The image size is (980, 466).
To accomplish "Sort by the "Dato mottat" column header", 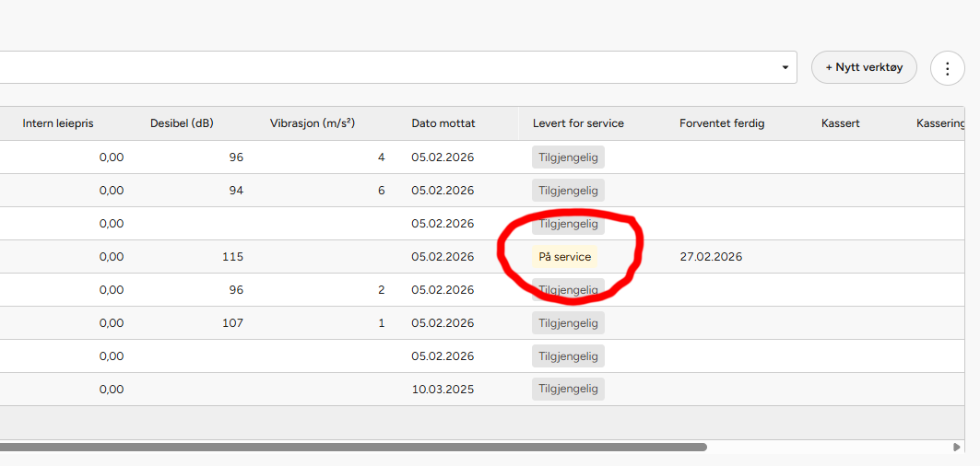I will [443, 123].
